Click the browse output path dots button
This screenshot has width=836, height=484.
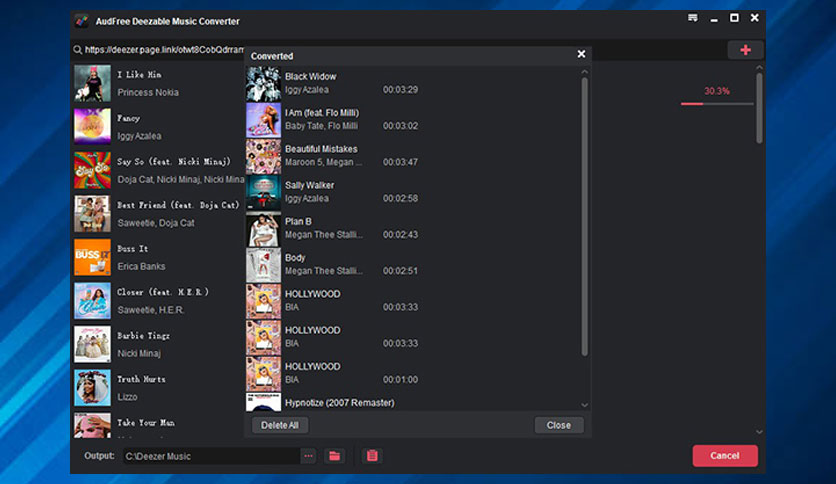tap(308, 456)
